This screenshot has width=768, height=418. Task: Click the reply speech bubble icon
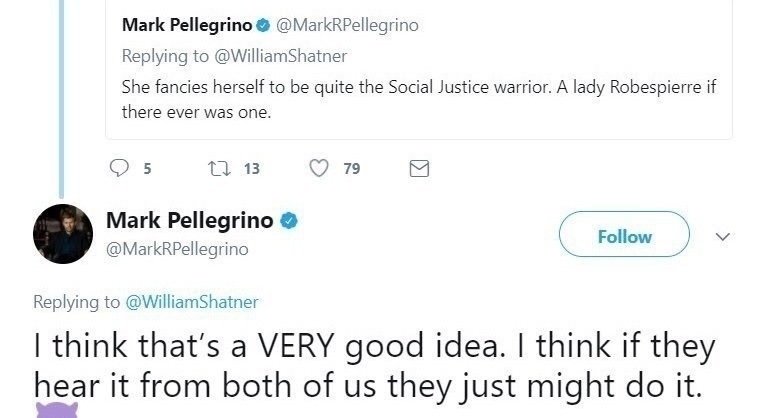pyautogui.click(x=120, y=169)
